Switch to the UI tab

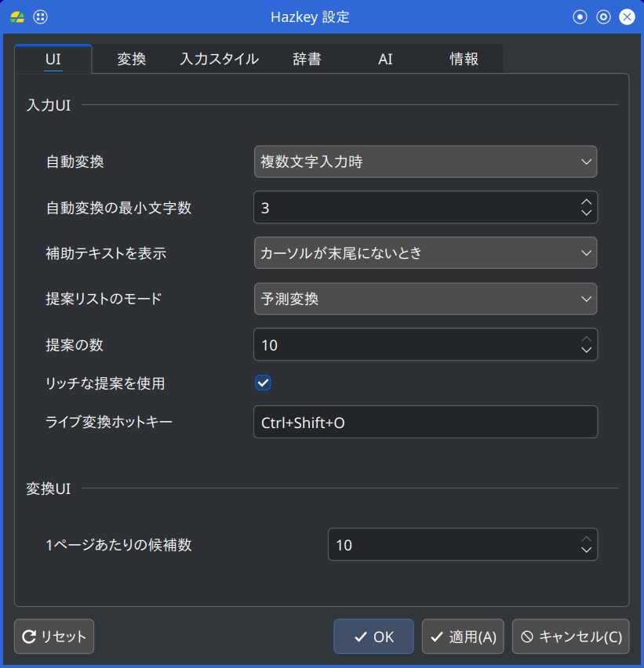pyautogui.click(x=53, y=59)
